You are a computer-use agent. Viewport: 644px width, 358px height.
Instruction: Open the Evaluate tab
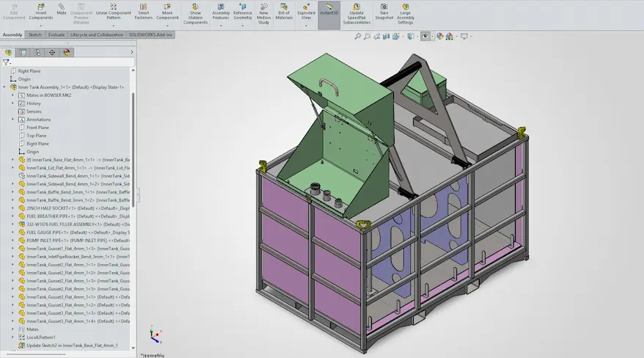[x=56, y=35]
